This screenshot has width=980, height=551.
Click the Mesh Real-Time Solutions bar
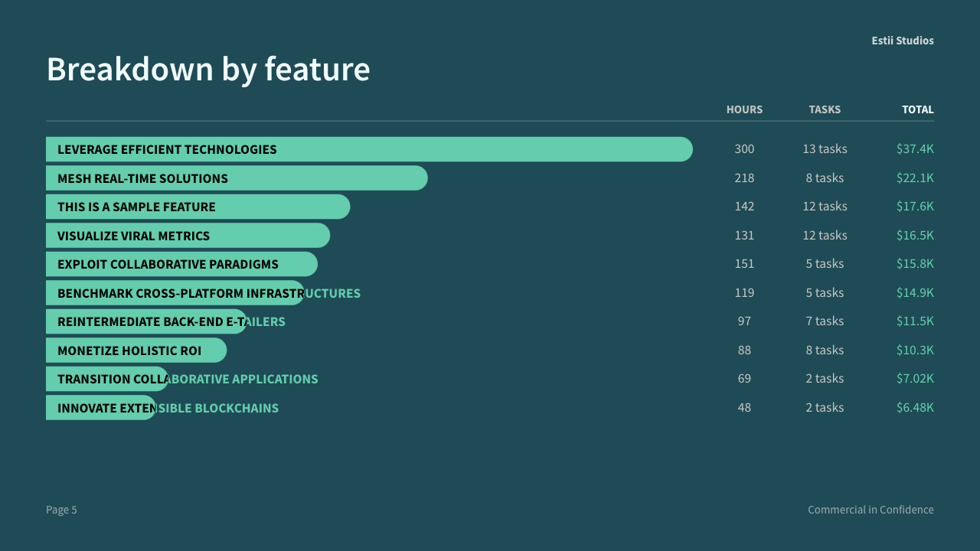[x=237, y=178]
